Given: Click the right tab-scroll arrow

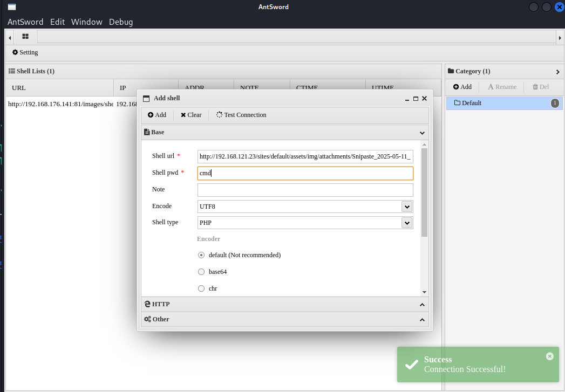Looking at the screenshot, I should coord(560,38).
